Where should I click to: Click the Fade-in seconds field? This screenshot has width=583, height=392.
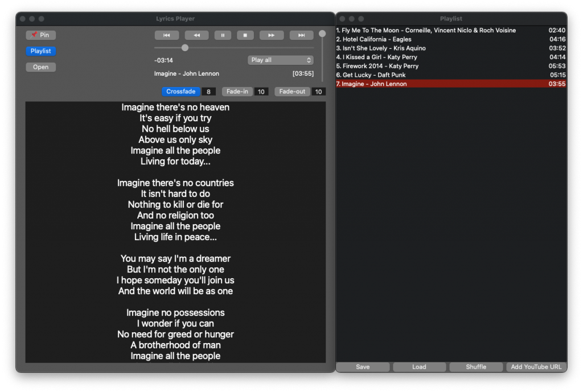pyautogui.click(x=261, y=92)
